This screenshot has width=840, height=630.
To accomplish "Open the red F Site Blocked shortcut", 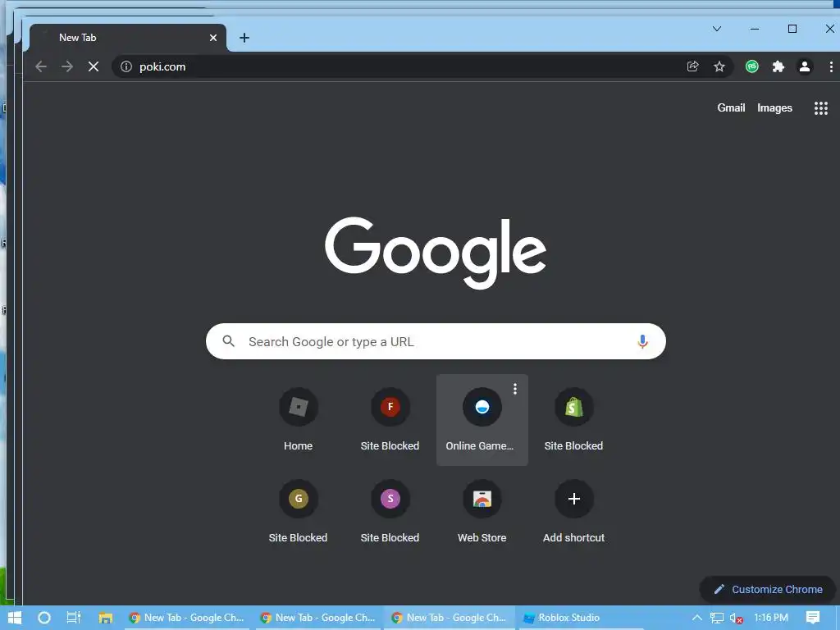I will point(390,419).
